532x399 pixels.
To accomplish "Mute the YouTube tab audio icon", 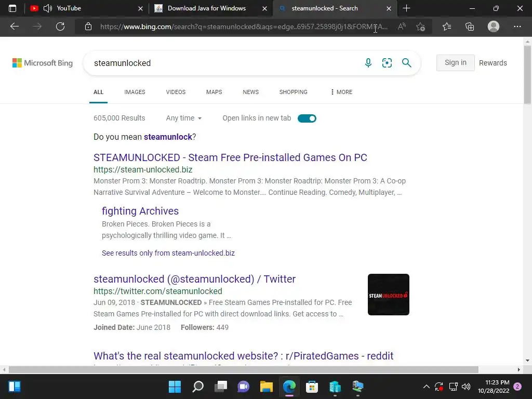I will 48,8.
